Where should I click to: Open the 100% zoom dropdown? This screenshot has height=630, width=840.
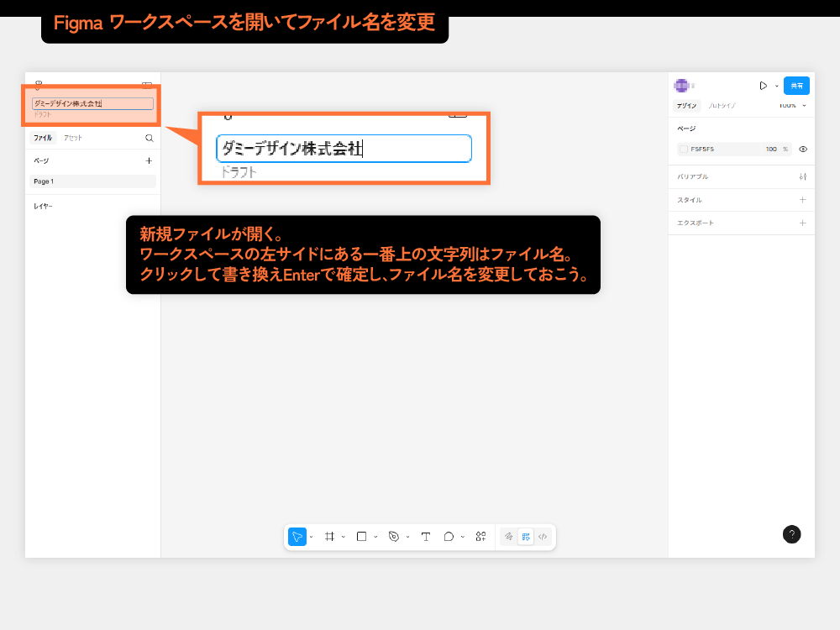tap(792, 106)
